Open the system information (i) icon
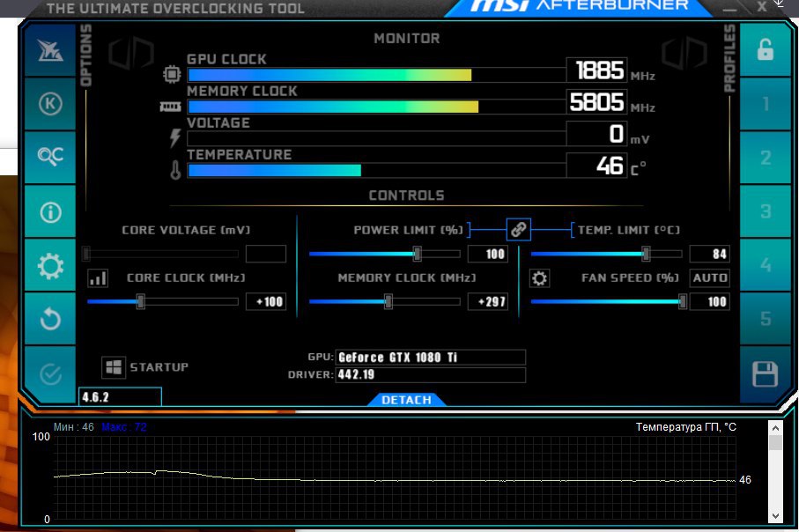This screenshot has width=799, height=532. pos(50,211)
